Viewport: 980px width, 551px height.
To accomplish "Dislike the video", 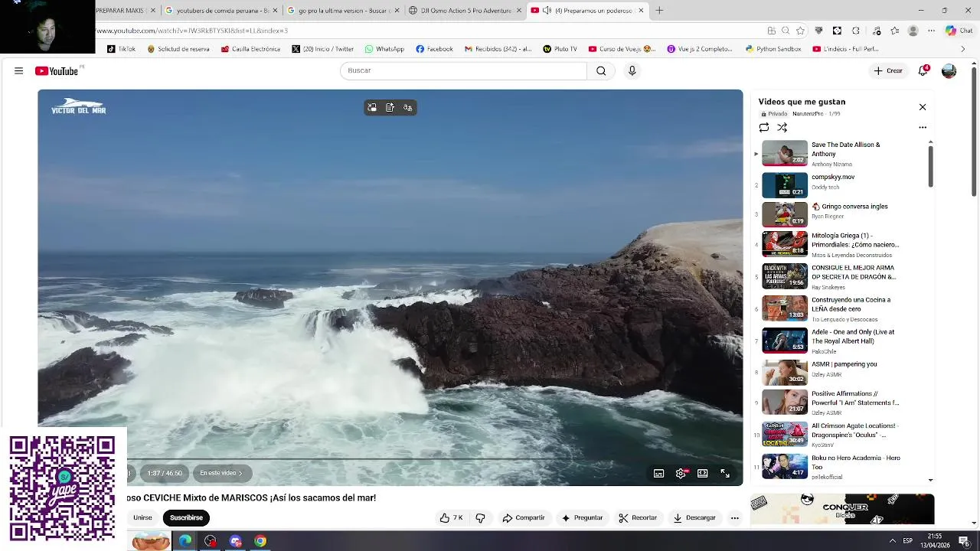I will pos(481,518).
